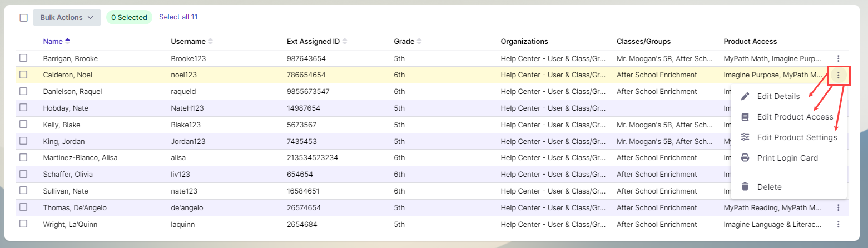Open the three-dot menu for Thomas, De'Angelo
868x248 pixels.
pos(839,208)
